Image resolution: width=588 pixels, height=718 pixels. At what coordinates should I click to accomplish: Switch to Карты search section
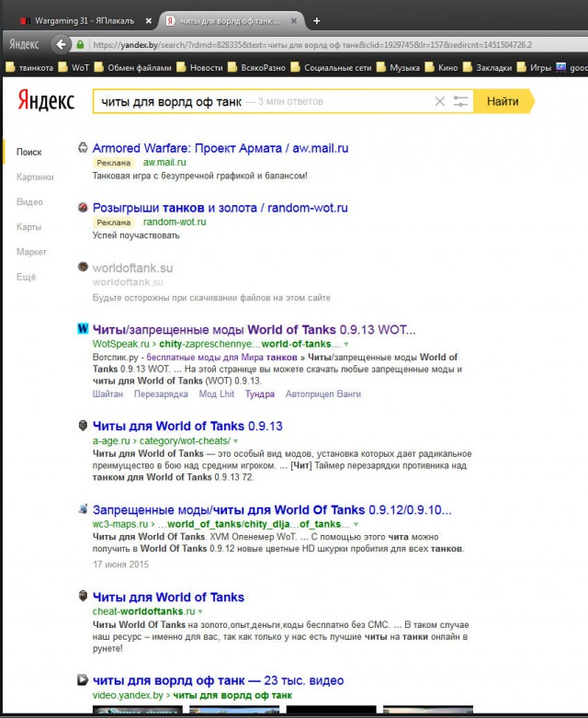point(28,227)
